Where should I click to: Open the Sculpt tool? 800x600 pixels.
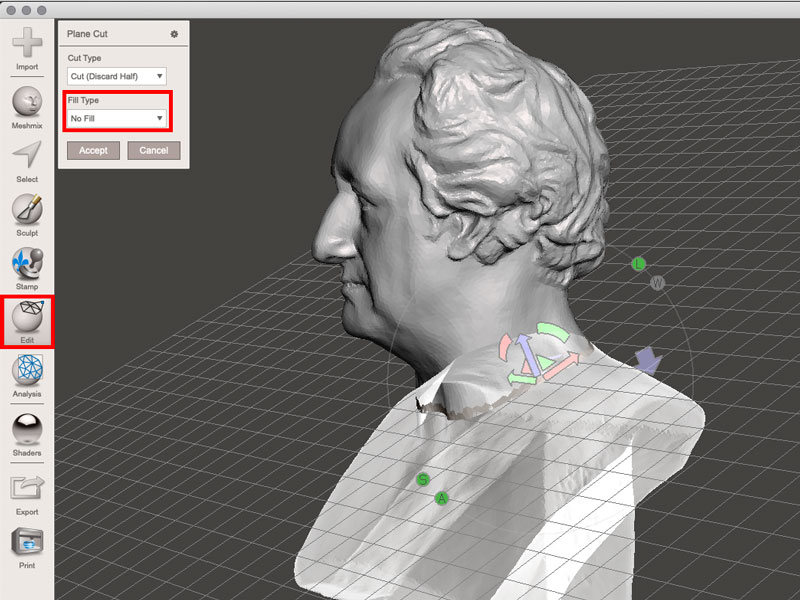coord(27,215)
